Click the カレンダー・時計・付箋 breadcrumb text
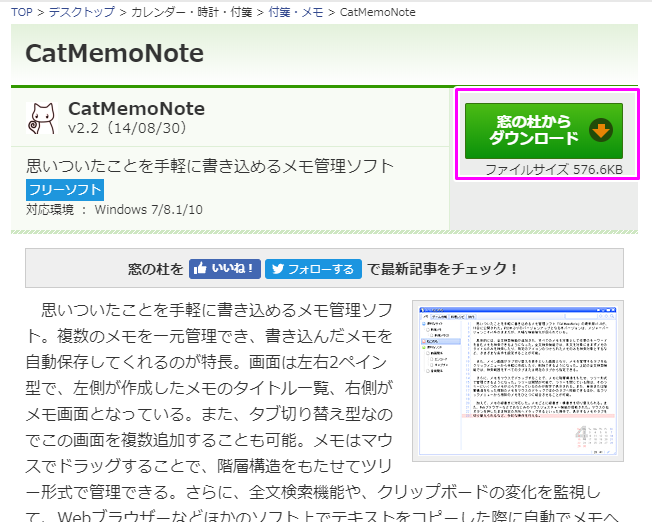Image resolution: width=652 pixels, height=522 pixels. (191, 12)
